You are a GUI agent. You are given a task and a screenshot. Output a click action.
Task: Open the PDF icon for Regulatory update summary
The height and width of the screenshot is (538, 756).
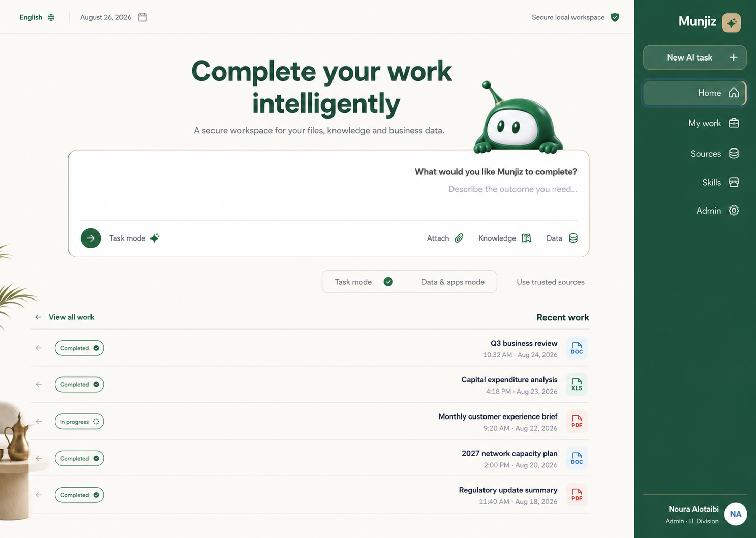[x=577, y=495]
